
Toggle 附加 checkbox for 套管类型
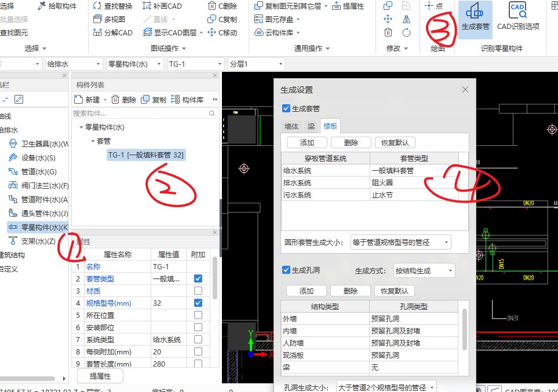click(198, 279)
